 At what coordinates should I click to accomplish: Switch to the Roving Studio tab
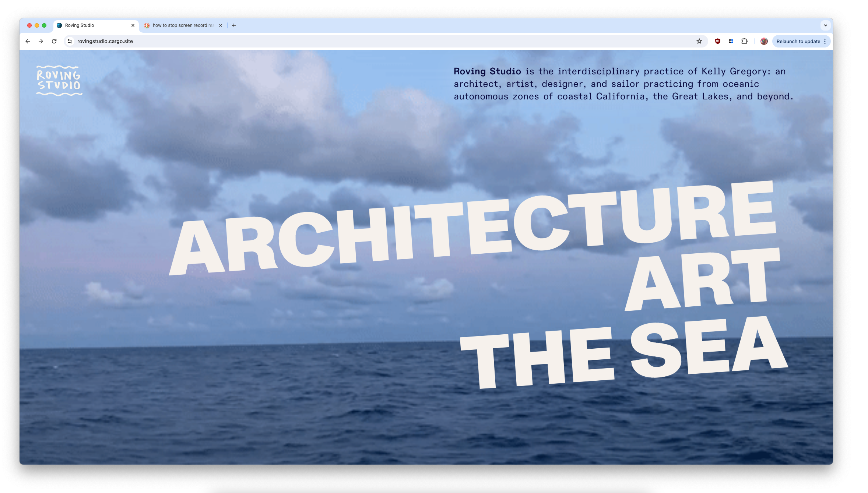(x=92, y=25)
